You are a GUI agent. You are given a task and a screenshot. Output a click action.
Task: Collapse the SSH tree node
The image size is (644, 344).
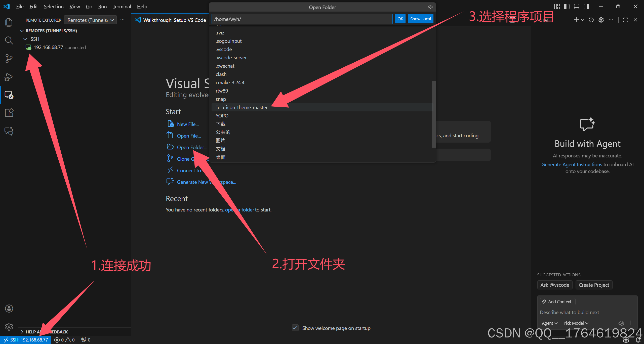(25, 39)
